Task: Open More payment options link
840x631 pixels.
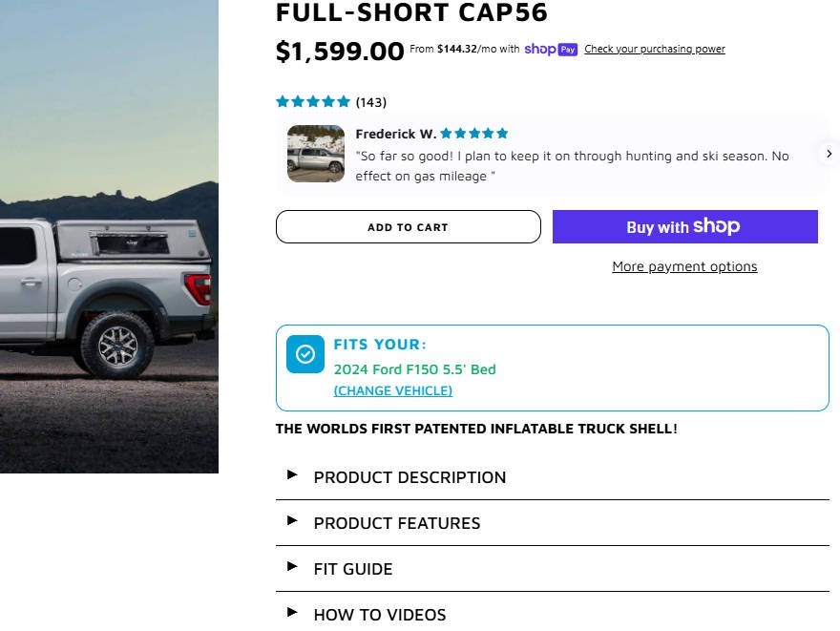Action: pyautogui.click(x=684, y=266)
